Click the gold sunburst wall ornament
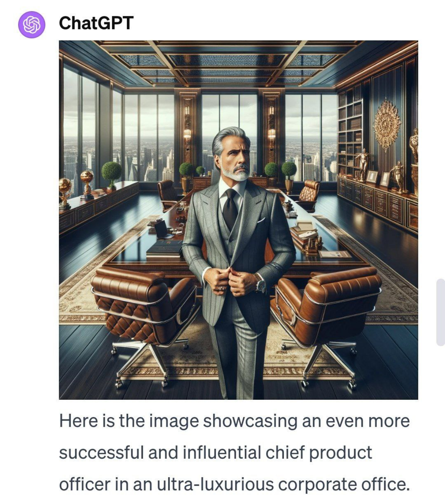The width and height of the screenshot is (445, 504). click(x=387, y=125)
